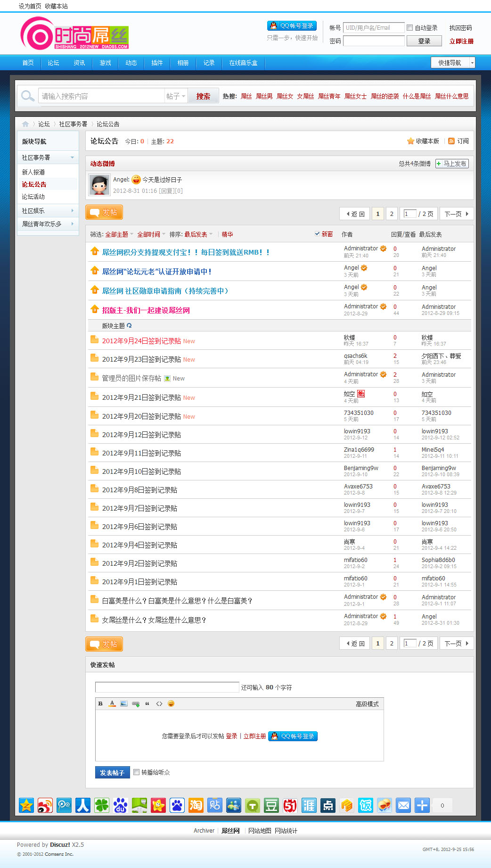
Task: Share to Baidu paw 'du' icon
Action: [x=121, y=805]
